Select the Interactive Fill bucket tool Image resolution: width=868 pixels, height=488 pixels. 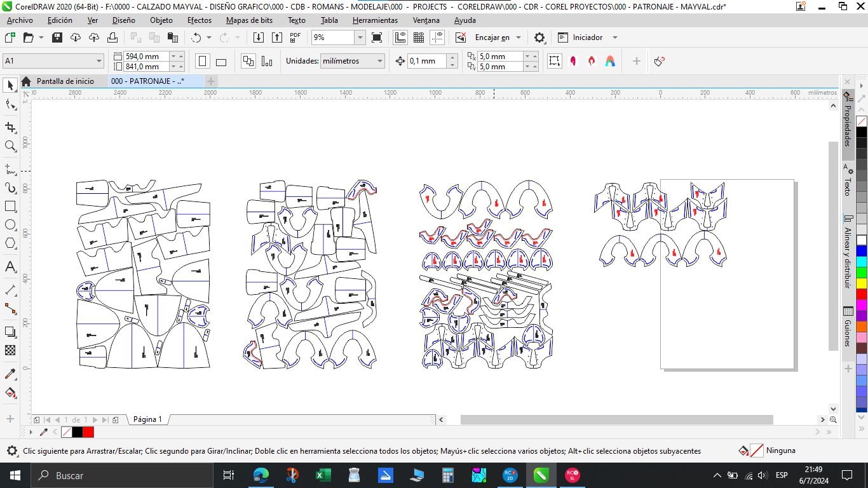coord(10,393)
